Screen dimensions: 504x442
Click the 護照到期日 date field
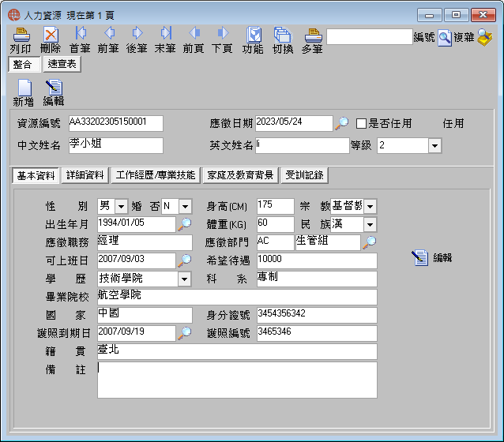coord(137,333)
